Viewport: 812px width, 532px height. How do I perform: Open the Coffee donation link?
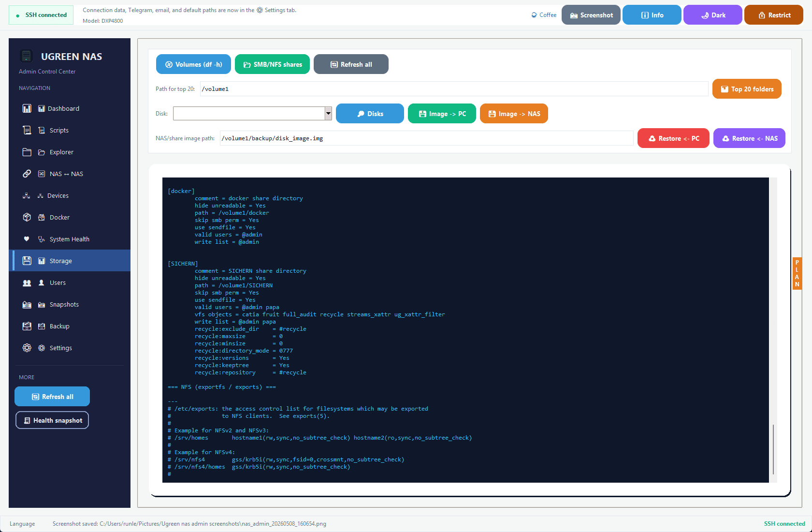pos(544,15)
